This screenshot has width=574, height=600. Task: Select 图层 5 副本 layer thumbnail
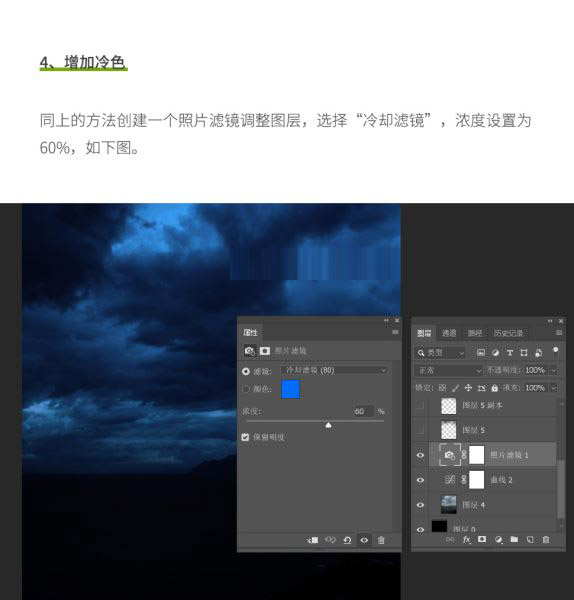(449, 406)
